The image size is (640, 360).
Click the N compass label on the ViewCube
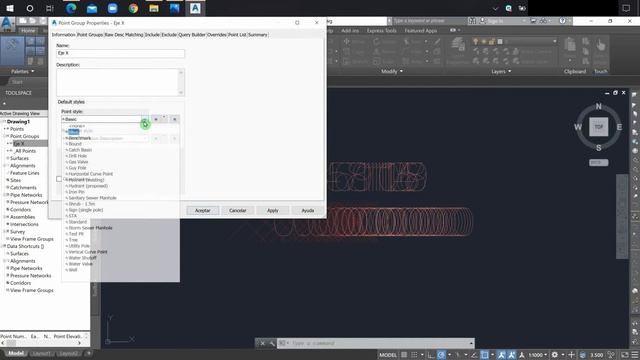point(598,107)
